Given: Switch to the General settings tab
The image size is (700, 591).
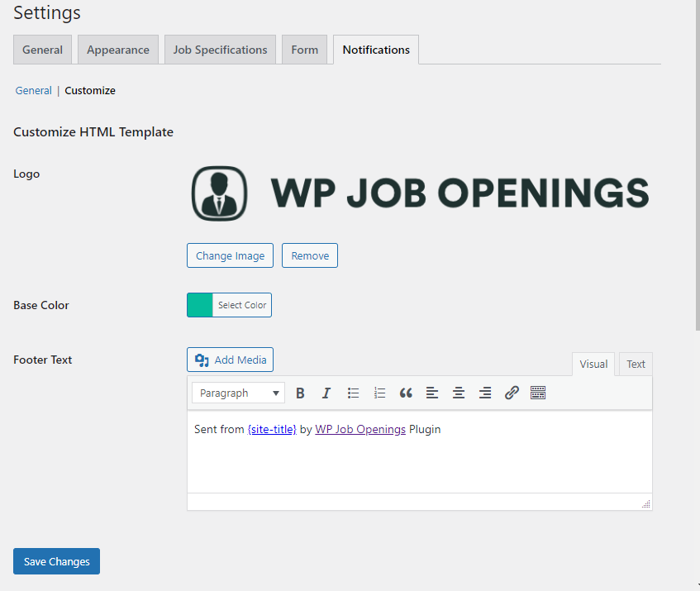Looking at the screenshot, I should (x=42, y=50).
